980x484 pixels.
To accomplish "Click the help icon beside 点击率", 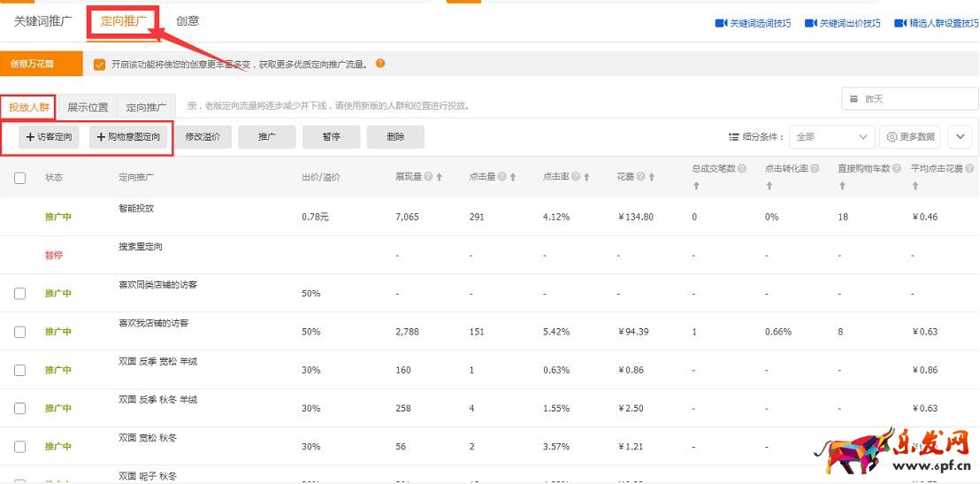I will point(576,177).
